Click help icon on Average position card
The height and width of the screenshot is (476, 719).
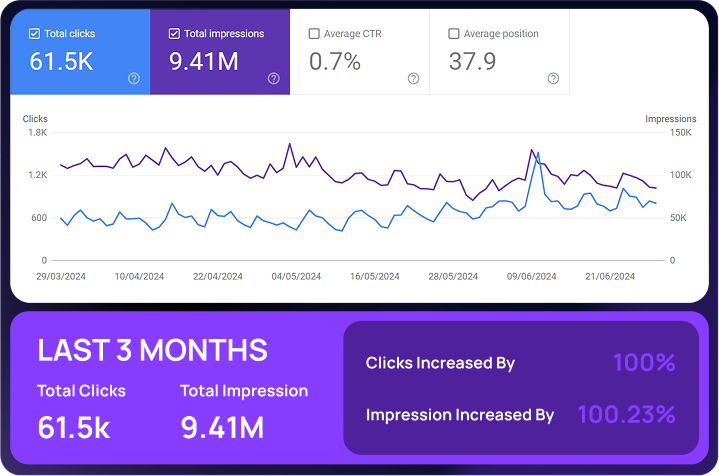553,79
